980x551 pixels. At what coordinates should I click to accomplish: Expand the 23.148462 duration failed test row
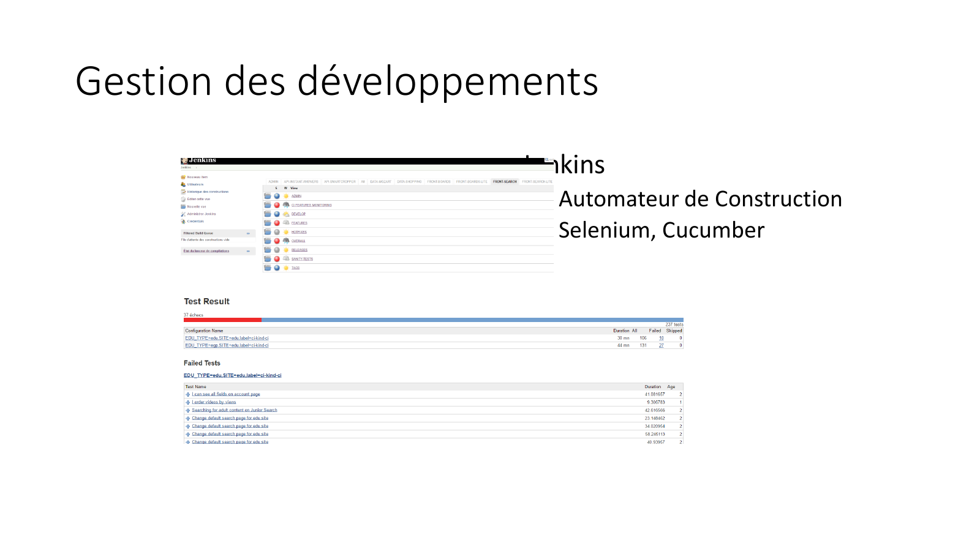[x=188, y=418]
